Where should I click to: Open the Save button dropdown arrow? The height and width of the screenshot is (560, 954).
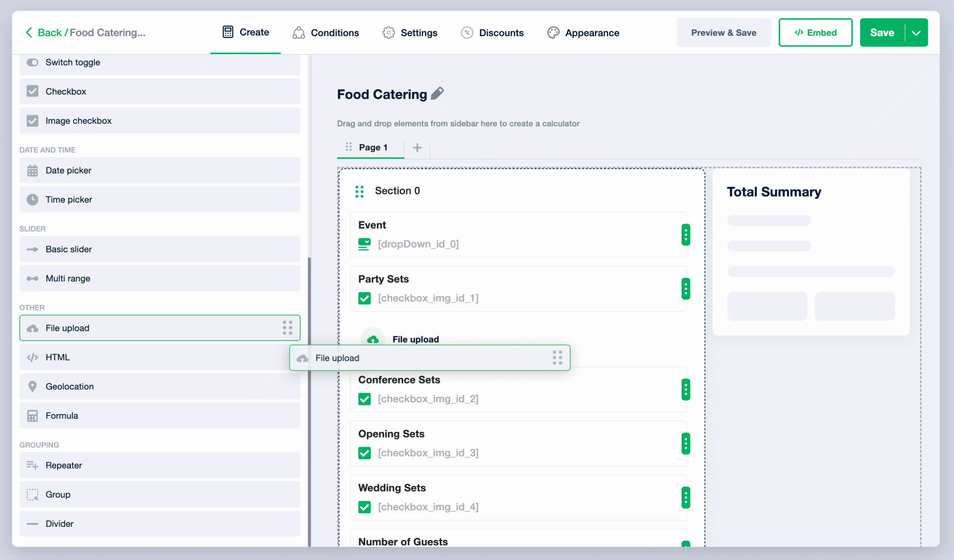click(916, 33)
